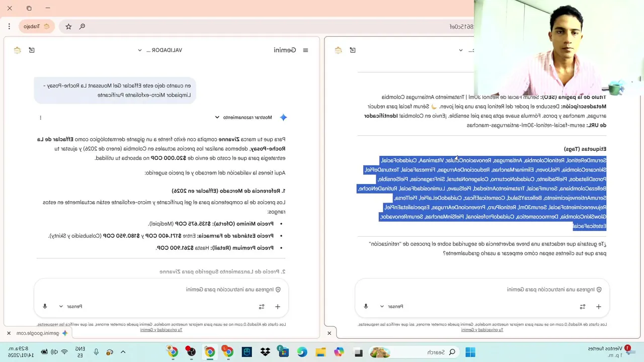The width and height of the screenshot is (644, 362).
Task: Open the tools icon in the VALIDADOR chat input box
Action: [x=262, y=306]
